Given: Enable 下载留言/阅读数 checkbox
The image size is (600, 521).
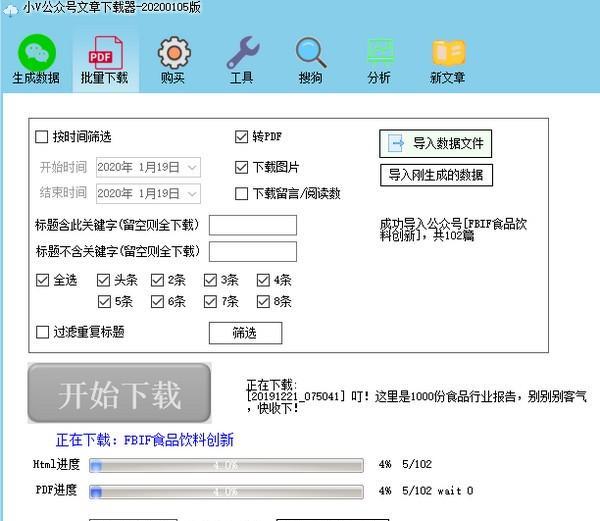Looking at the screenshot, I should point(241,194).
